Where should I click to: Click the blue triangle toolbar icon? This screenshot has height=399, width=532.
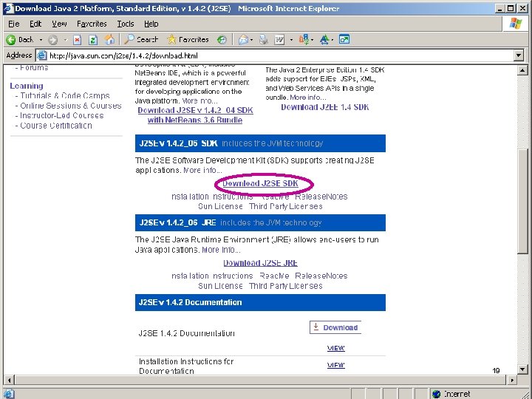click(324, 40)
